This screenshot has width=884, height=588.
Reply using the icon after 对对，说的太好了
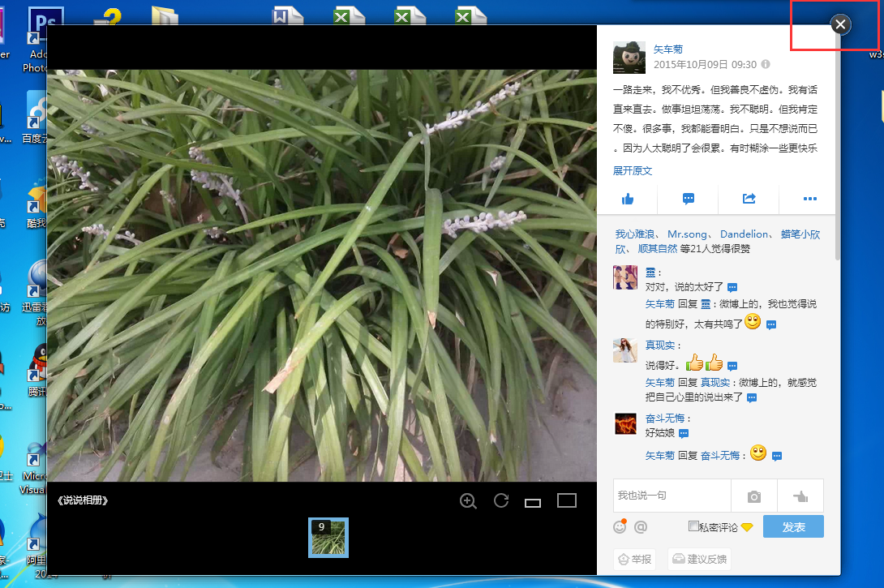[x=732, y=288]
